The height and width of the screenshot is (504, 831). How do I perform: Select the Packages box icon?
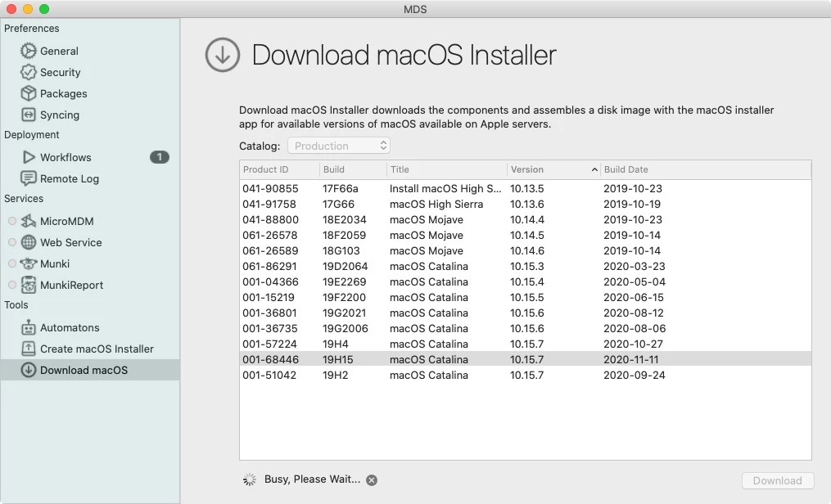tap(28, 93)
